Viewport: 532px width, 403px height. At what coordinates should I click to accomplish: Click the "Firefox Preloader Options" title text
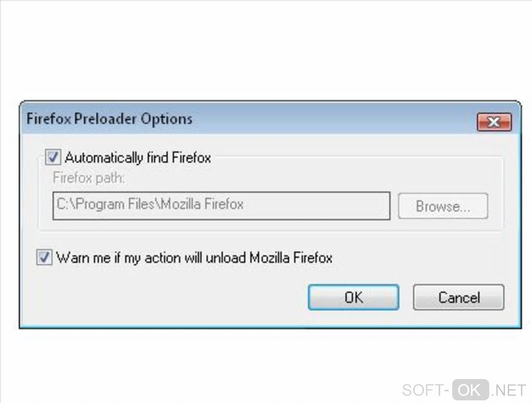(x=110, y=119)
